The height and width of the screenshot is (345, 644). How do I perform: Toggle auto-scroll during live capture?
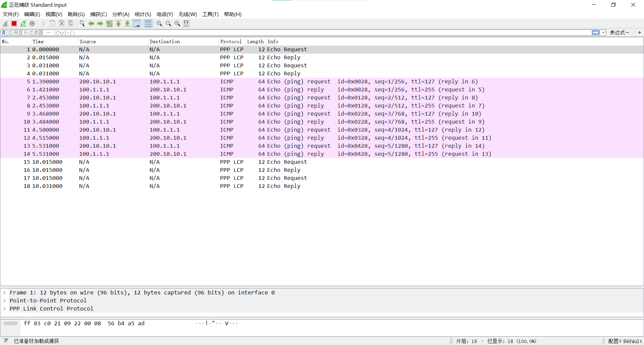pos(137,23)
